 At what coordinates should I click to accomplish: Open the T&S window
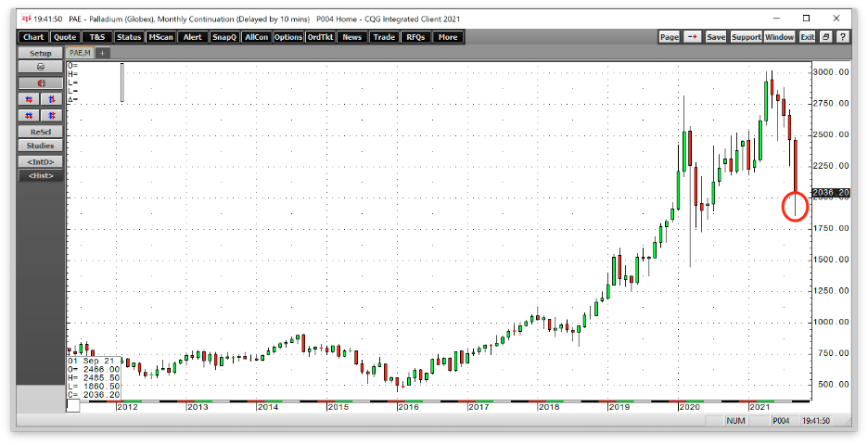97,37
